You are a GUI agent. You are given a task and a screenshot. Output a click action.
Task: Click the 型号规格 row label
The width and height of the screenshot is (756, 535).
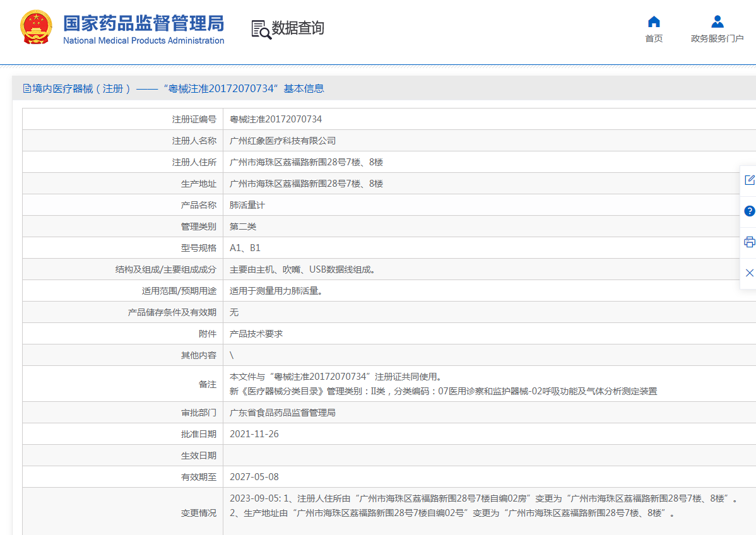(198, 248)
